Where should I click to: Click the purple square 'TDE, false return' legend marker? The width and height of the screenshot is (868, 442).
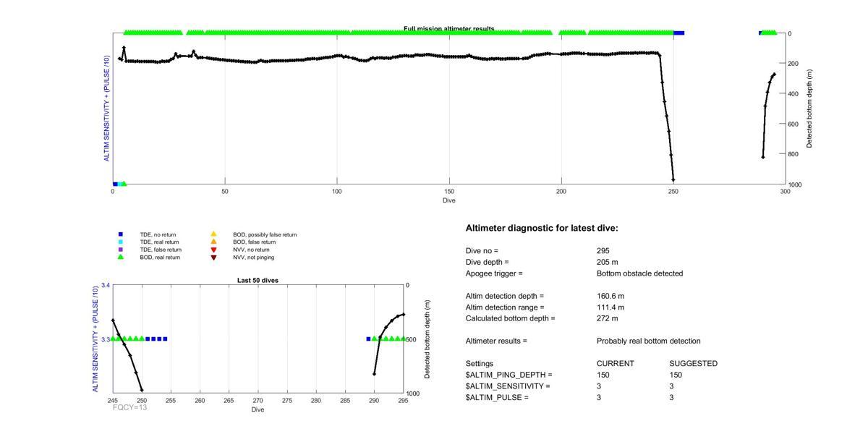tap(121, 250)
